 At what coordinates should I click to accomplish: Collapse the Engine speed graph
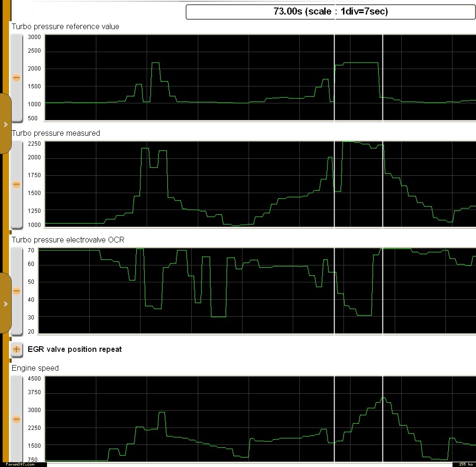(16, 419)
